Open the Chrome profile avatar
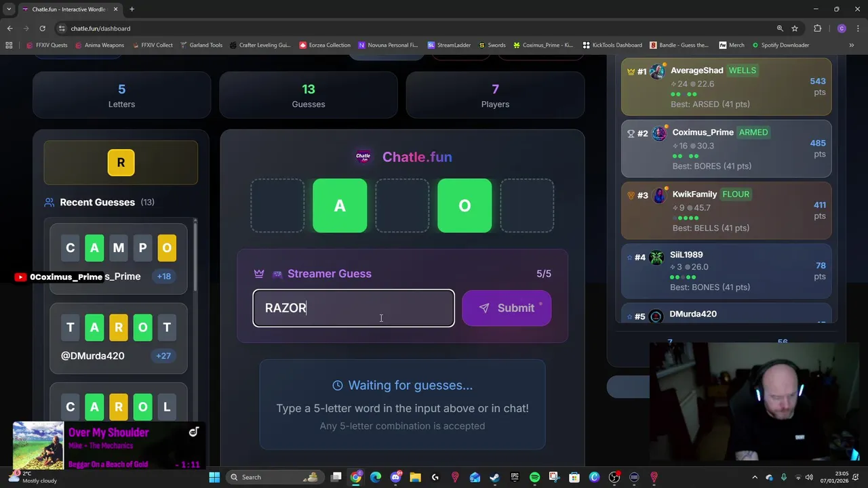Viewport: 868px width, 488px height. click(842, 28)
